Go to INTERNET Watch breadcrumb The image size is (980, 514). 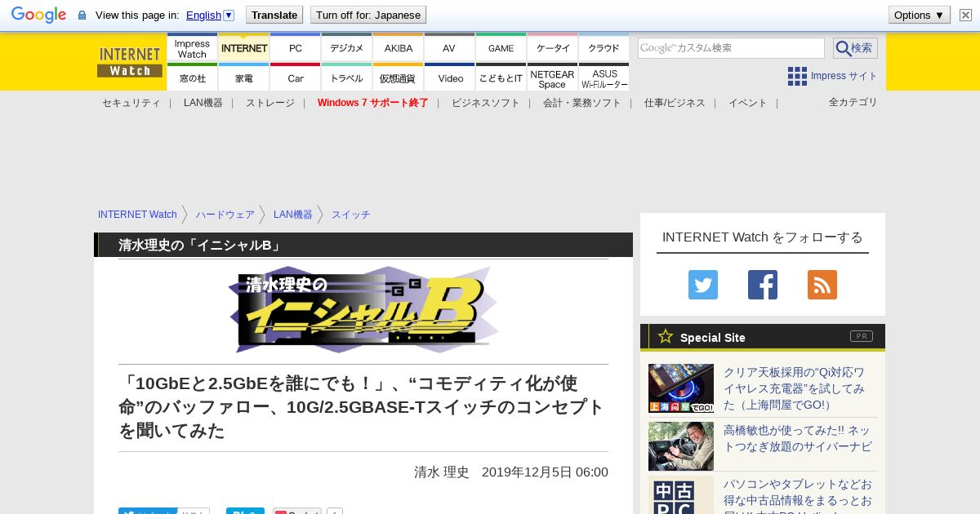coord(137,215)
